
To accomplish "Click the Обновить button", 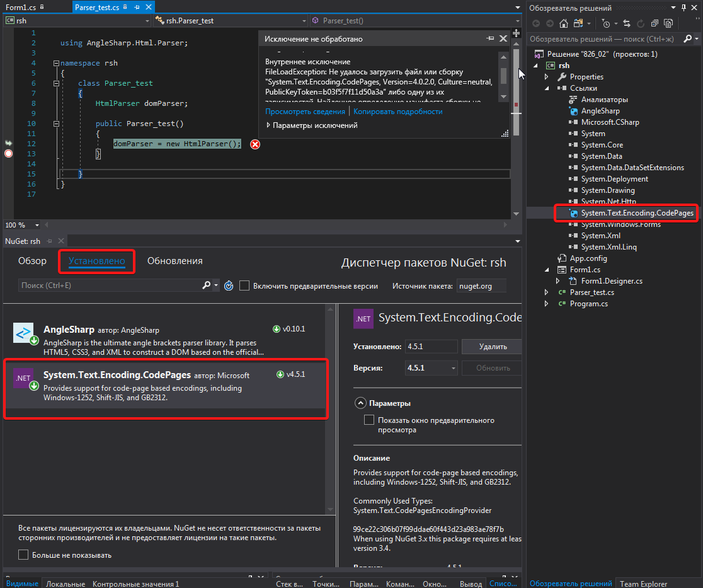I will tap(492, 368).
